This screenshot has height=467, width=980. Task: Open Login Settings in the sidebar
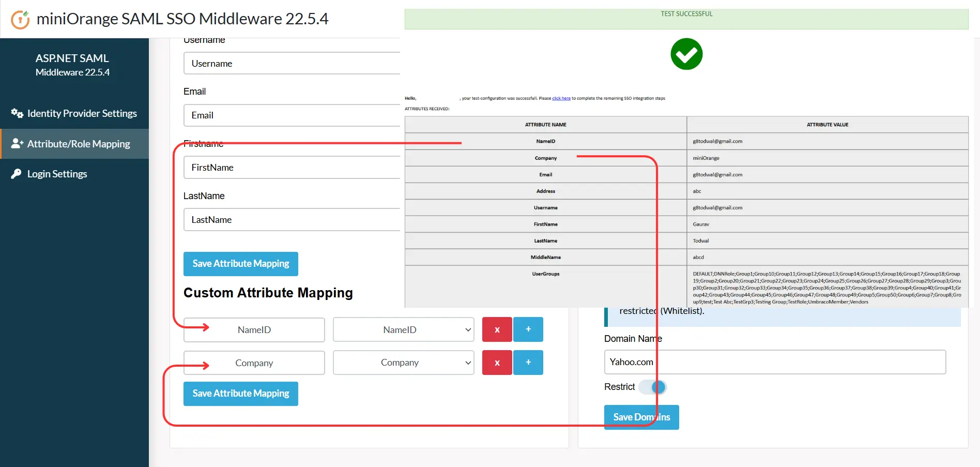[x=57, y=174]
